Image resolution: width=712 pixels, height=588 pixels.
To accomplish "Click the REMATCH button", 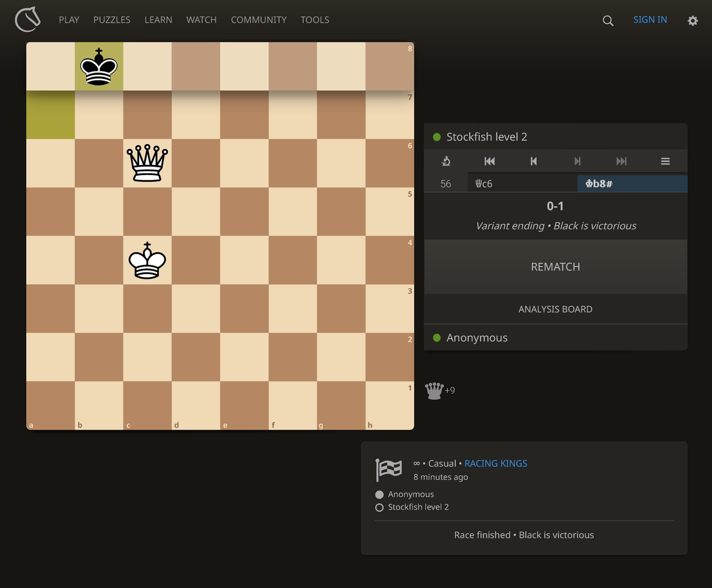I will [555, 266].
